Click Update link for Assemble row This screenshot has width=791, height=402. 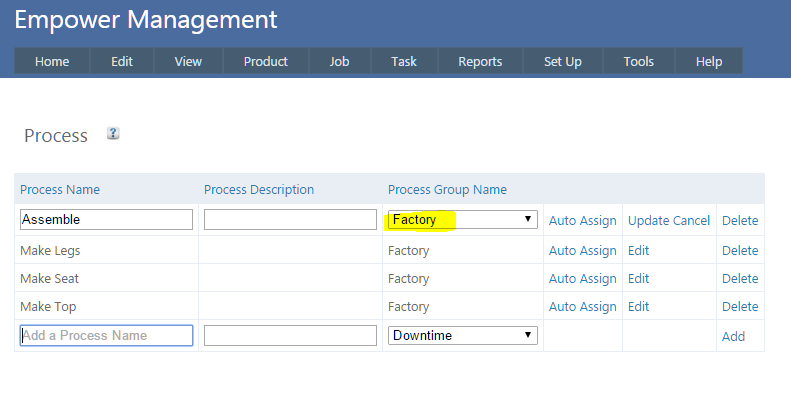point(648,221)
